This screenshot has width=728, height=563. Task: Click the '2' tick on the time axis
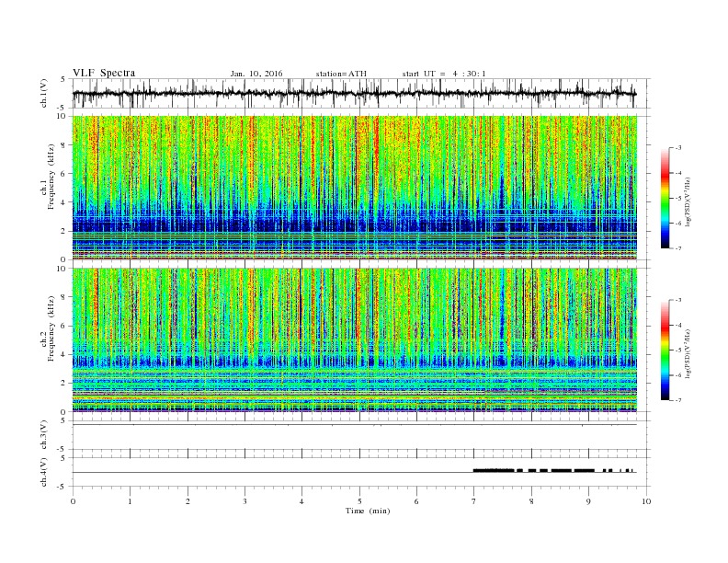(188, 501)
